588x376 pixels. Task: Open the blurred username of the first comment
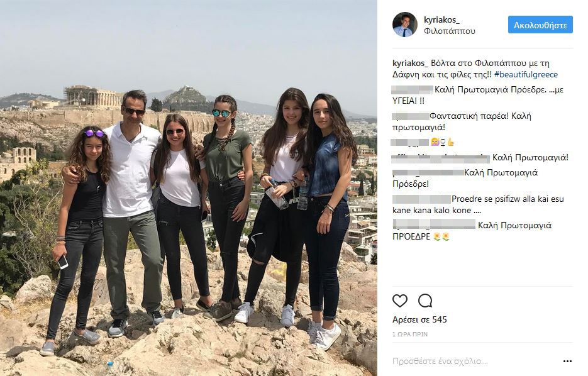(x=412, y=90)
